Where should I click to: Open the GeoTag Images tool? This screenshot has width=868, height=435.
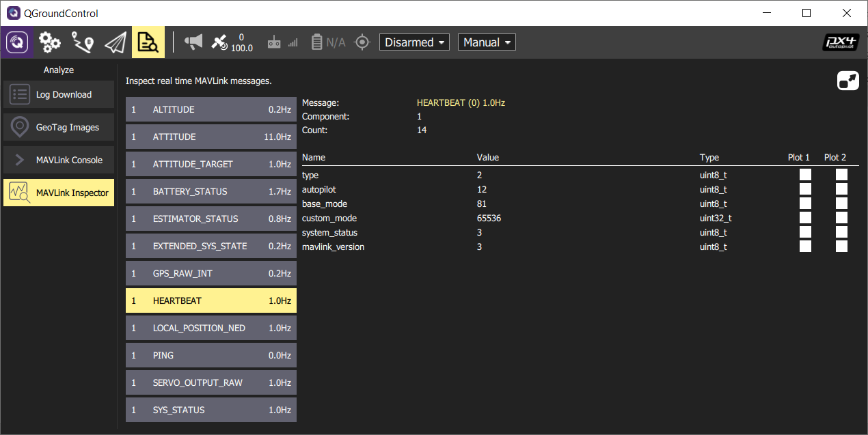coord(58,127)
